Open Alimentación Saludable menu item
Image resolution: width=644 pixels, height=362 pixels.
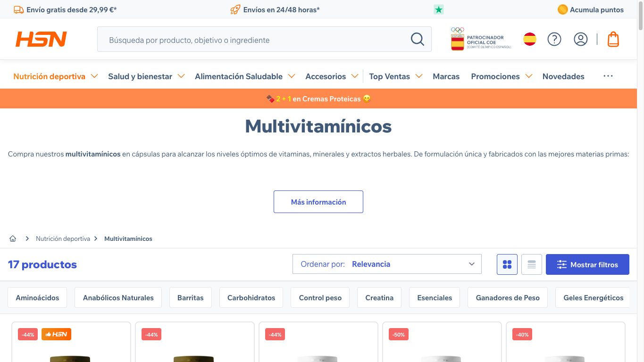click(x=239, y=76)
